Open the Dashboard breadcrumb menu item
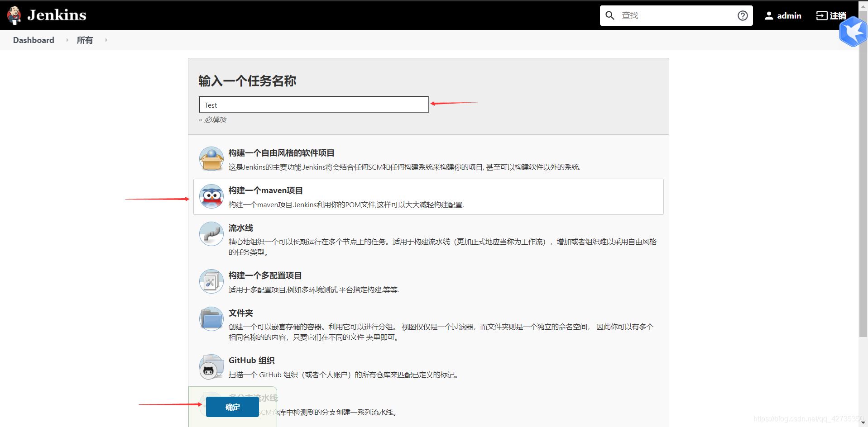The height and width of the screenshot is (427, 868). [34, 40]
